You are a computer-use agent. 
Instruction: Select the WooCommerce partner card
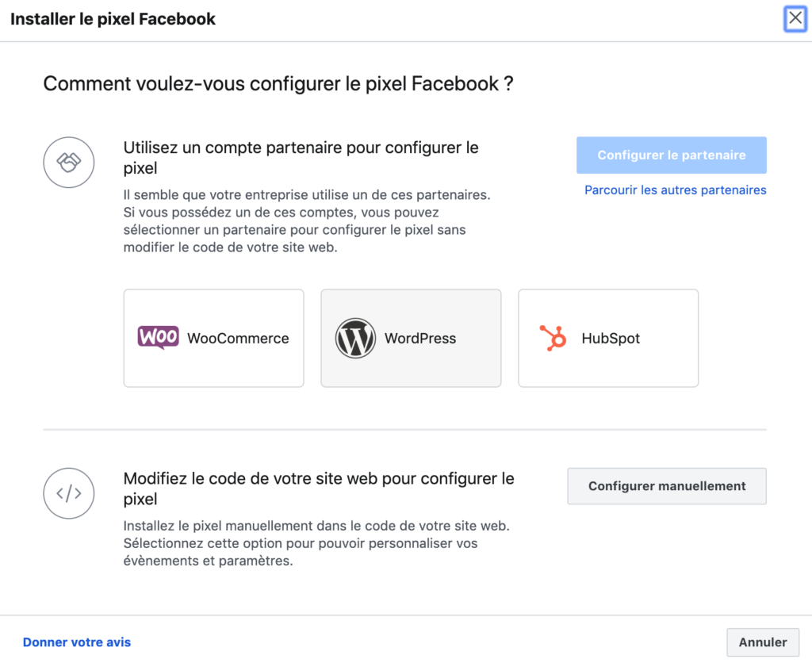pos(213,338)
